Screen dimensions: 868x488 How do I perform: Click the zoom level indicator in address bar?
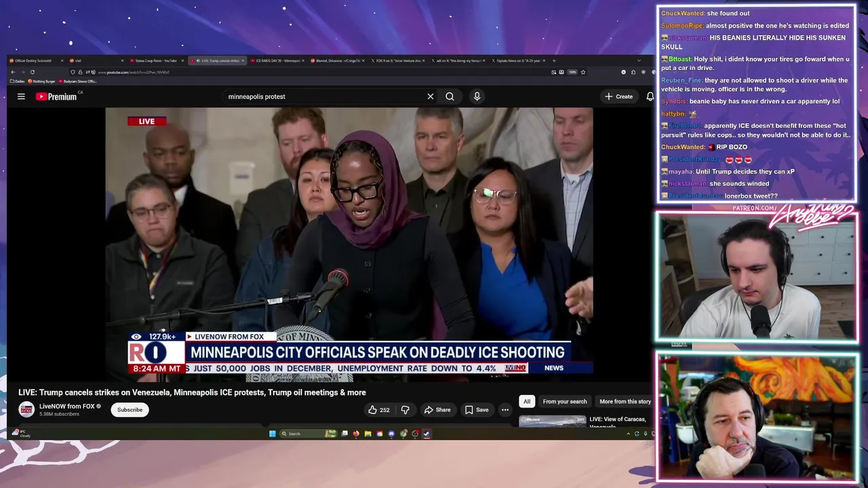click(572, 72)
